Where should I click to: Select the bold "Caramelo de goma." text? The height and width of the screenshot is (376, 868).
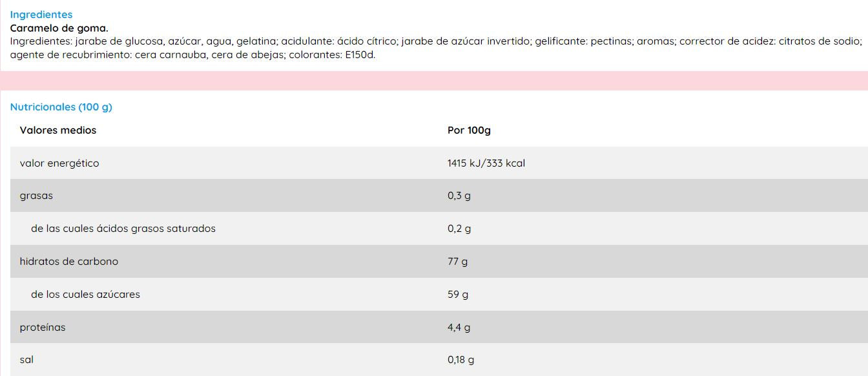tap(59, 28)
